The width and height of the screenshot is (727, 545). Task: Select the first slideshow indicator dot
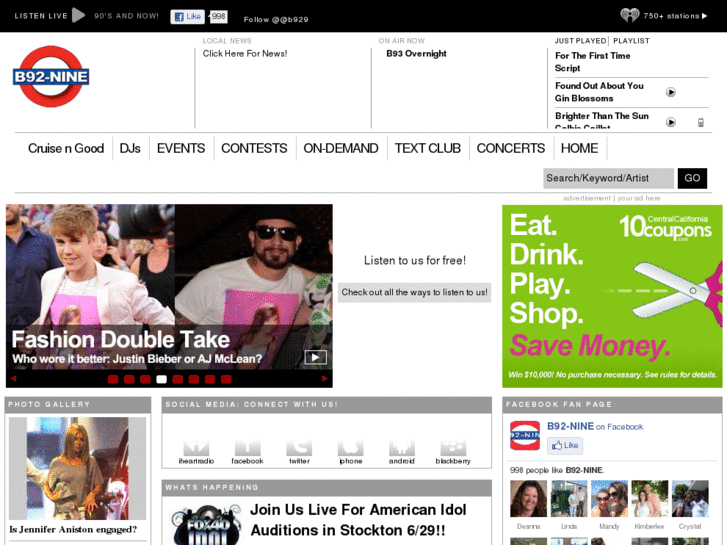(113, 379)
